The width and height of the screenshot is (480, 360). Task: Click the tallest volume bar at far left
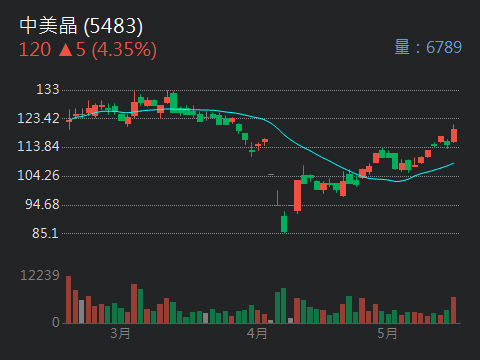tap(68, 300)
